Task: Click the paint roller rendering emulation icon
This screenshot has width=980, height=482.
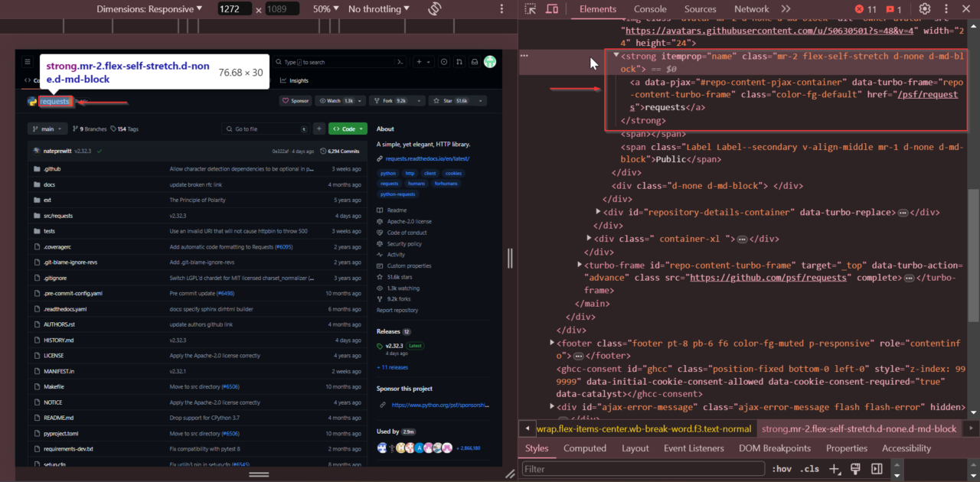Action: (x=855, y=469)
